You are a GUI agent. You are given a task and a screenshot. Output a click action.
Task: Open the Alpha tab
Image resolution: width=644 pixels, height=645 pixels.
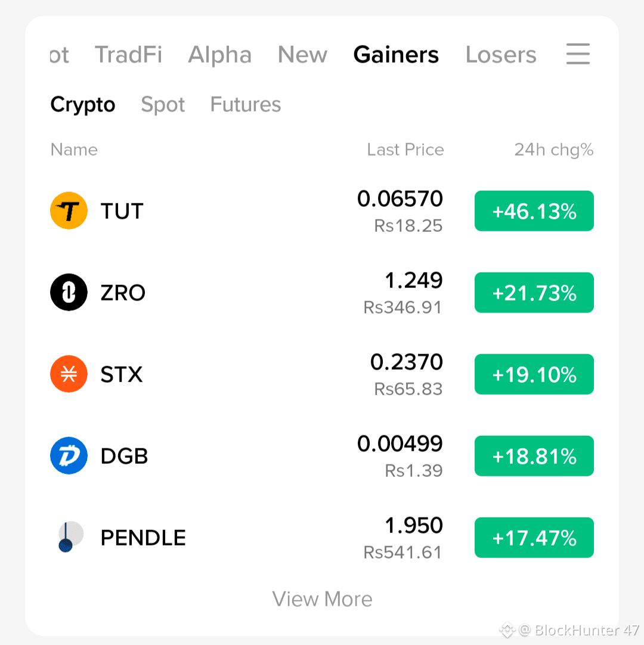coord(220,55)
